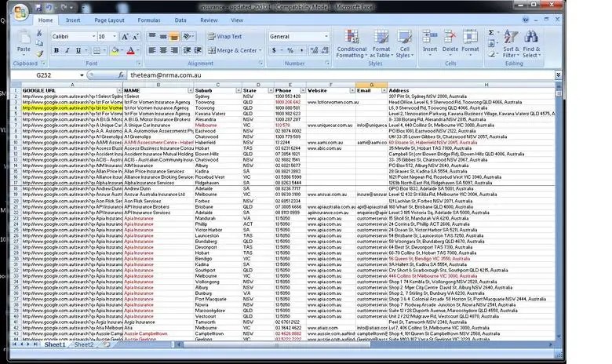The image size is (612, 364).
Task: Open the fill color dropdown arrow
Action: 122,50
